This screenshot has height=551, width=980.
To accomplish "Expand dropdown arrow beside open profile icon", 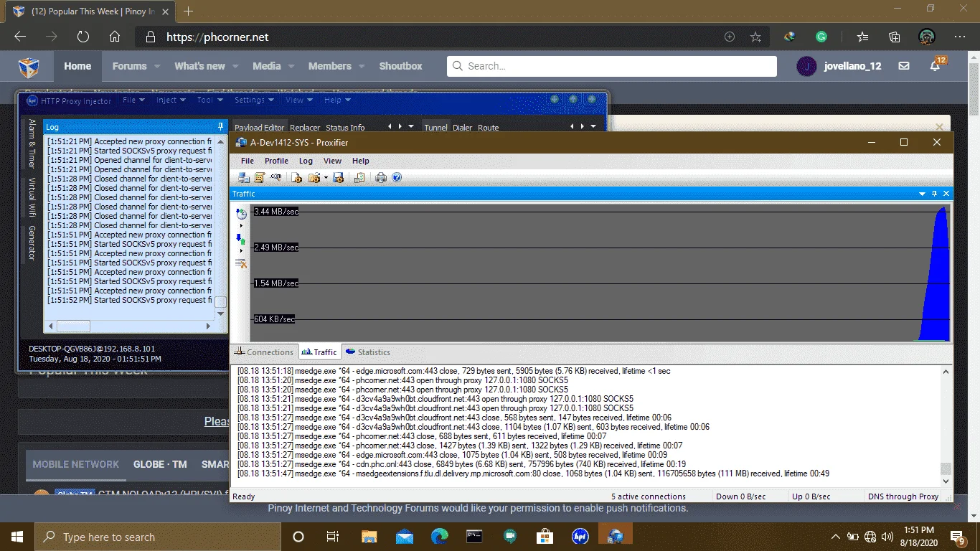I will click(326, 178).
